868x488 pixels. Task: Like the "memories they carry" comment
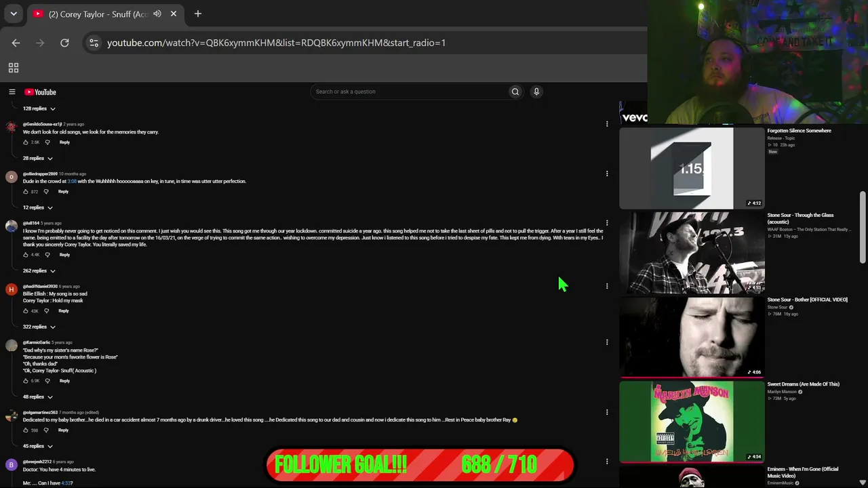coord(26,142)
